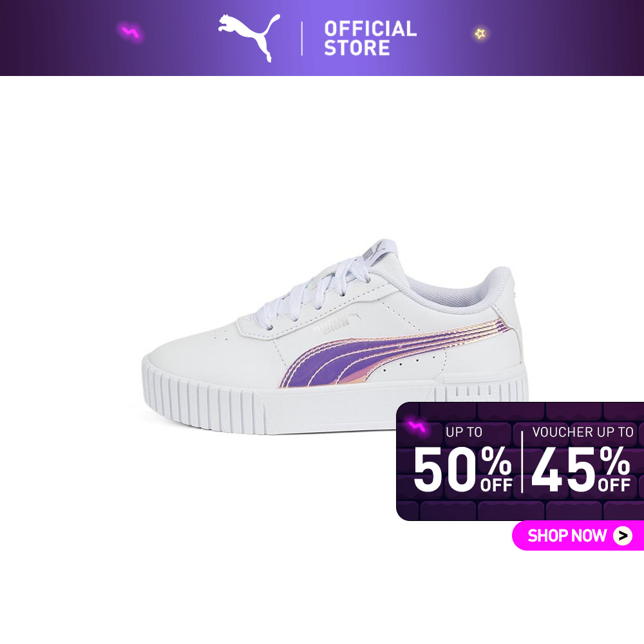This screenshot has width=644, height=644.
Task: Click the 45% OFF voucher text
Action: [x=581, y=469]
